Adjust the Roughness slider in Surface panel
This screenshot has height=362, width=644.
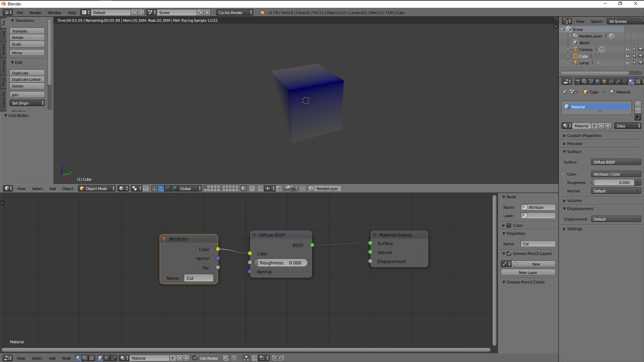(613, 183)
